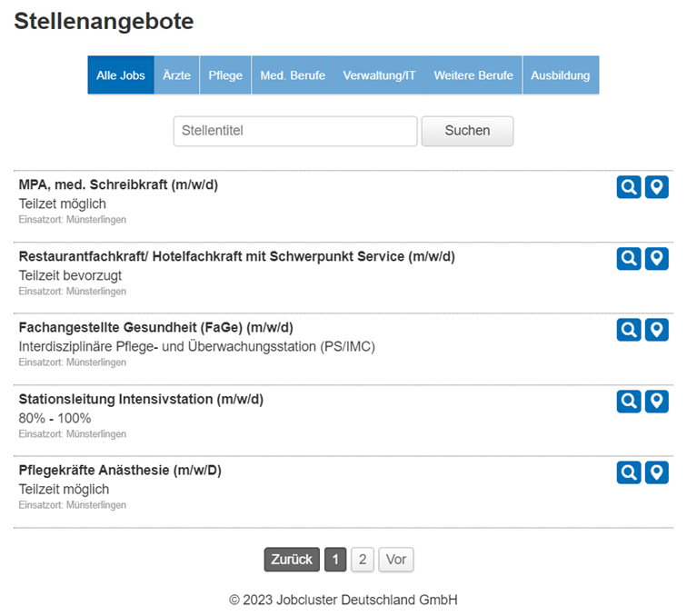Screen dimensions: 687x616
Task: Click magnifier icon for Fachangestellte Gesundheit job
Action: point(628,330)
